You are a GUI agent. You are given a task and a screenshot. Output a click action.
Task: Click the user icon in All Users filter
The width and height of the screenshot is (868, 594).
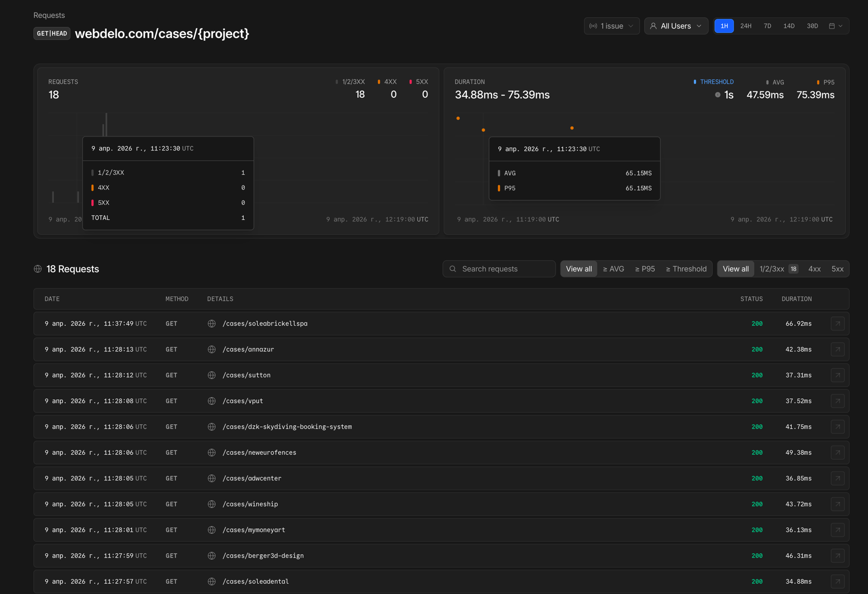tap(653, 25)
